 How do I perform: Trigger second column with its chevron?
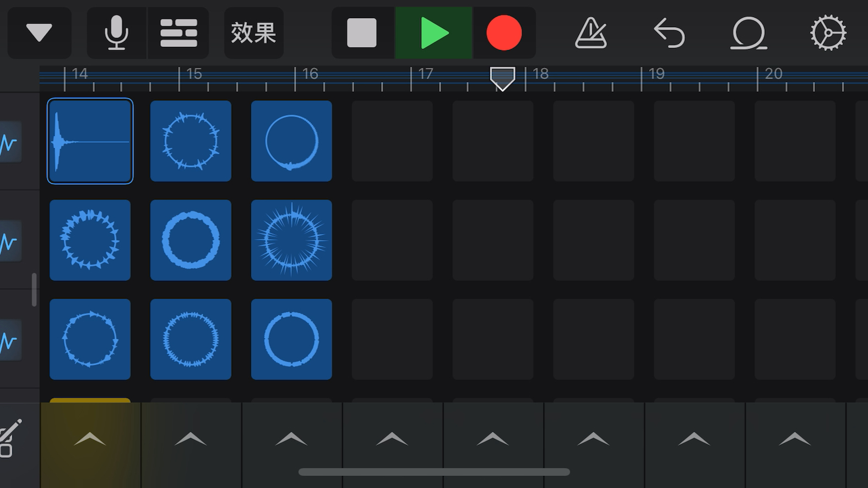click(x=191, y=439)
